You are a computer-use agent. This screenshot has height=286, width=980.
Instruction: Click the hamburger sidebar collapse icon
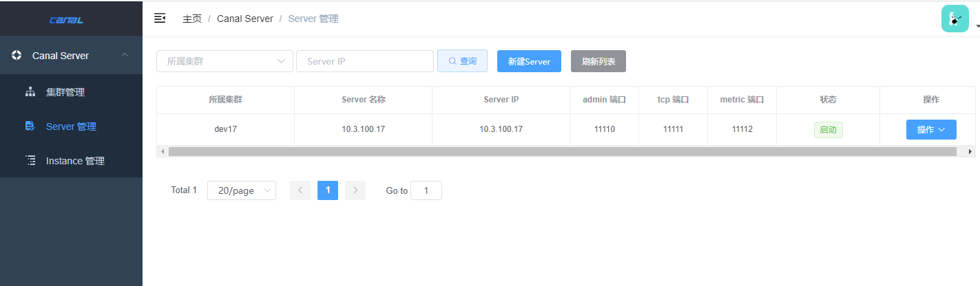(160, 18)
